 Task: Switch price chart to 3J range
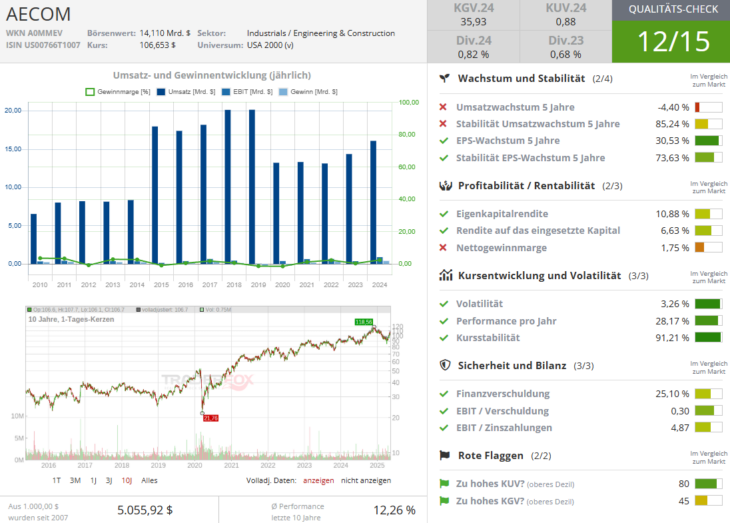(x=109, y=480)
